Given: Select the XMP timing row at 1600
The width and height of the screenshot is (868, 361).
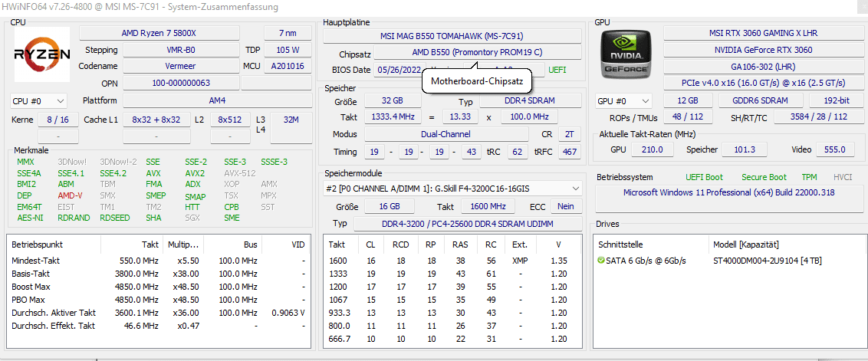Looking at the screenshot, I should (x=452, y=261).
